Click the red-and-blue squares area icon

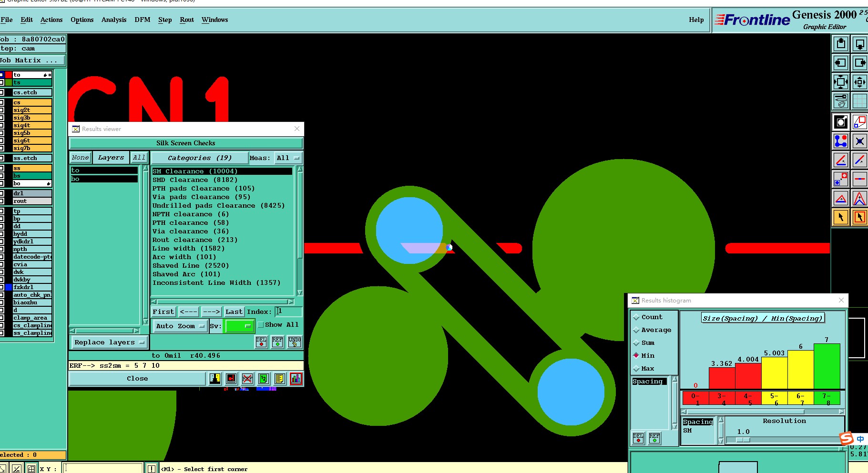pos(859,122)
